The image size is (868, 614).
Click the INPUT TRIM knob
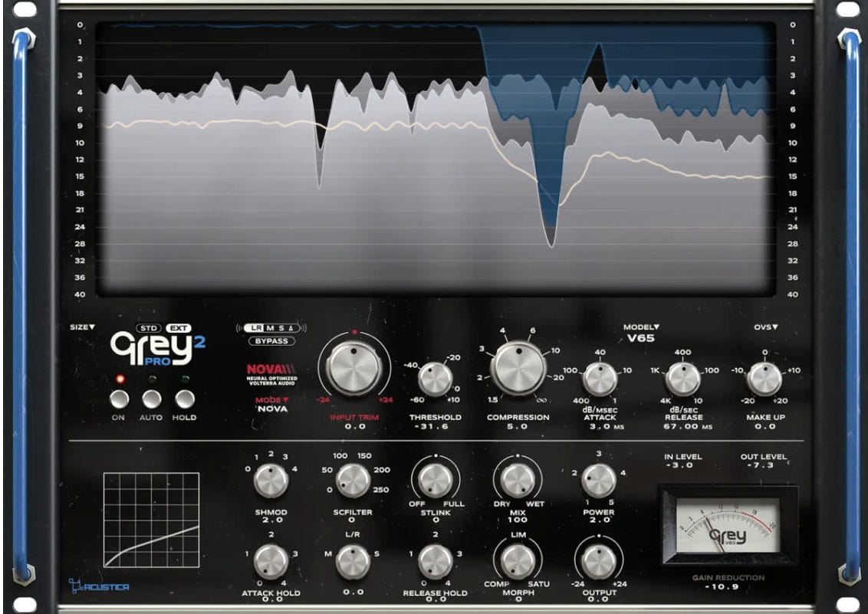tap(354, 367)
